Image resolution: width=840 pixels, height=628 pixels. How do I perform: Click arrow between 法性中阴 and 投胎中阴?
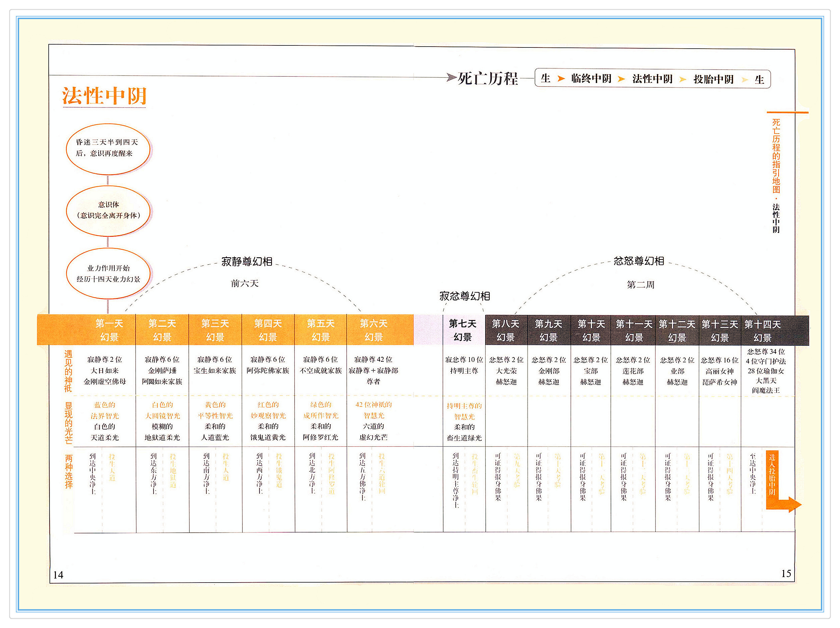coord(682,79)
